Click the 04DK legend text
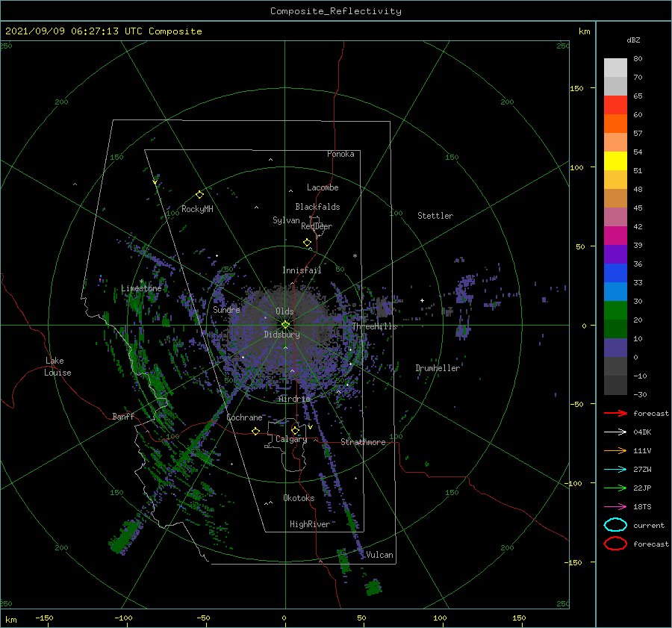The width and height of the screenshot is (672, 628). [x=642, y=432]
